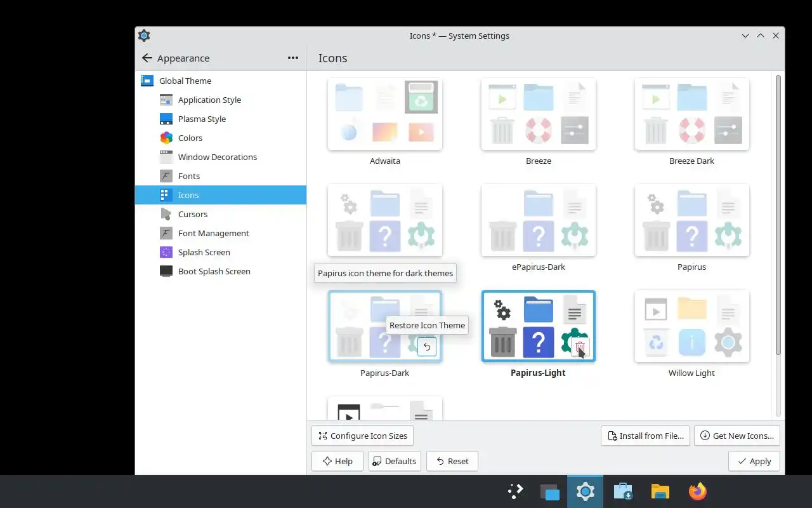Image resolution: width=812 pixels, height=508 pixels.
Task: Click the Restore Icon Theme undo button
Action: 427,347
